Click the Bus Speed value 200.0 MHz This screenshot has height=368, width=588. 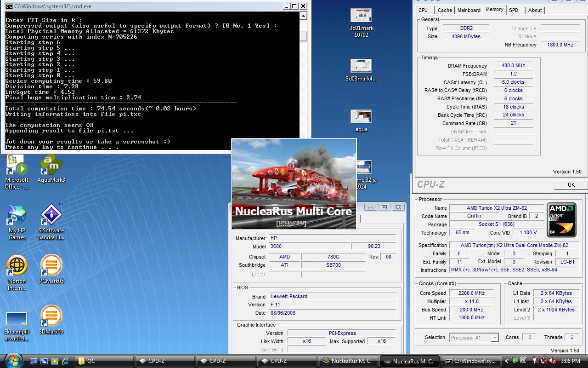pos(471,310)
